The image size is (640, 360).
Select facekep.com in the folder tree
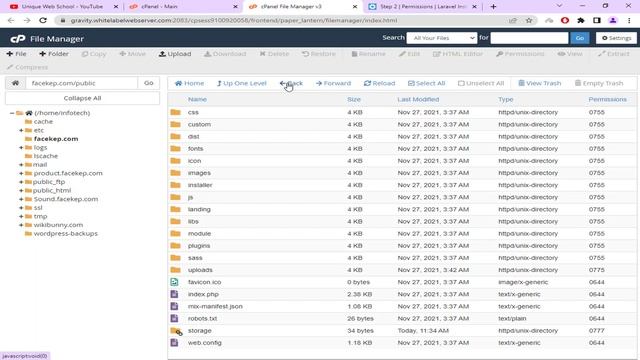tap(56, 139)
